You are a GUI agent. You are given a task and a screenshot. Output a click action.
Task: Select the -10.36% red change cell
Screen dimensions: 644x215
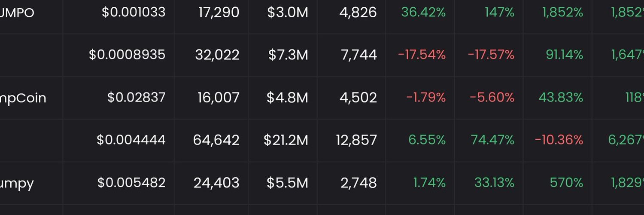(x=559, y=140)
